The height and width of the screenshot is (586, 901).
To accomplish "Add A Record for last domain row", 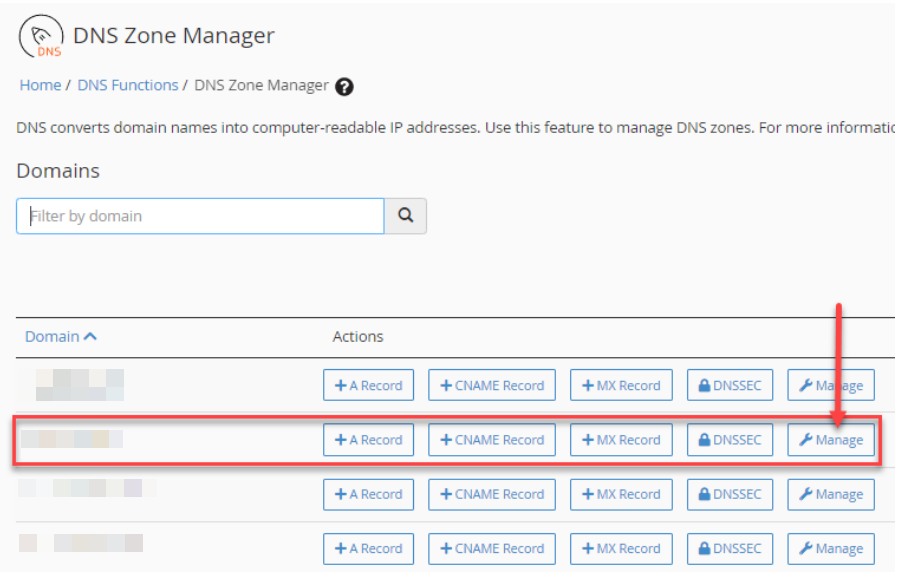I will pos(368,549).
